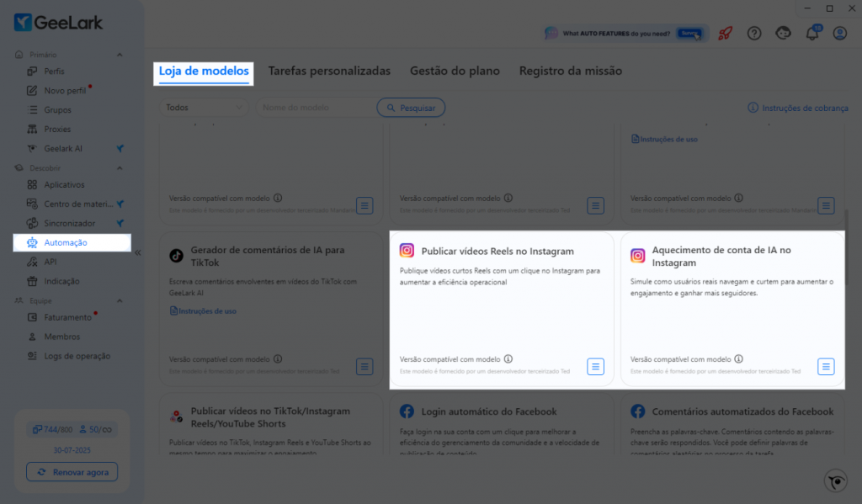Collapse the Primário section
The image size is (862, 504).
120,55
